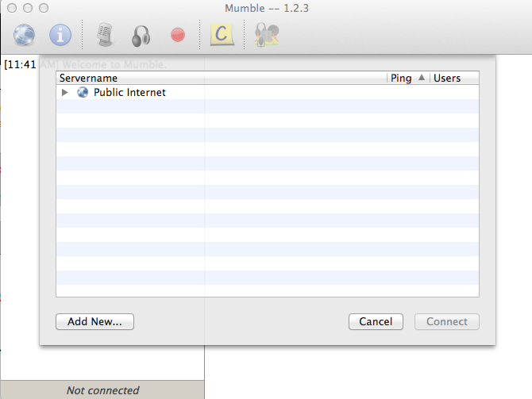Click the Not connected status label

(102, 390)
